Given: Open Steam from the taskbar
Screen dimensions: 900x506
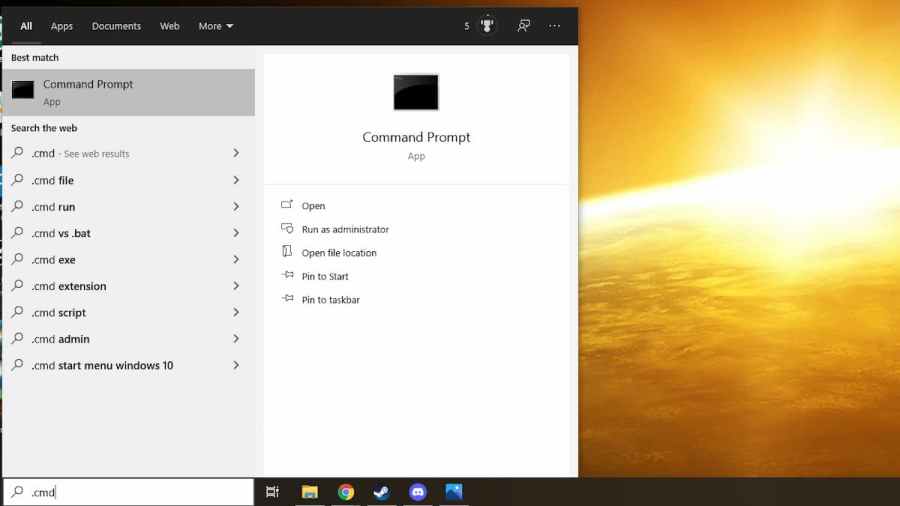Looking at the screenshot, I should [x=382, y=492].
